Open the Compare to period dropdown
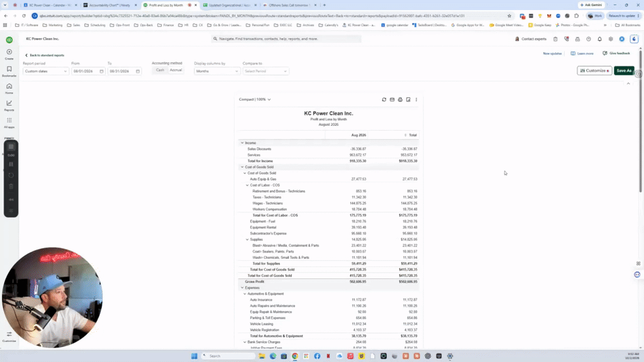 265,72
